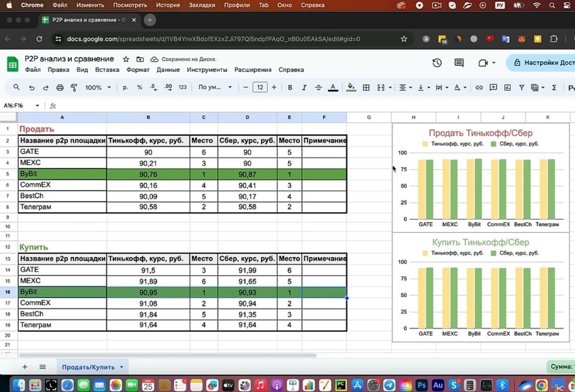Click the Bold formatting icon
575x392 pixels.
(290, 88)
